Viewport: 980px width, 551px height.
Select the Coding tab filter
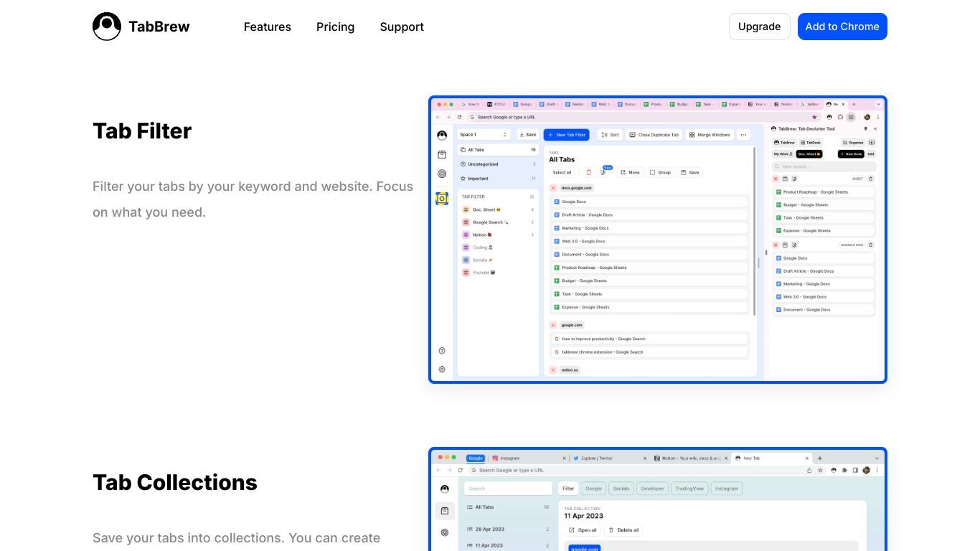[x=498, y=248]
